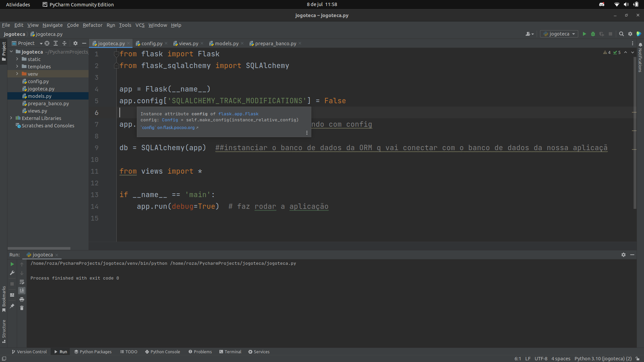The width and height of the screenshot is (644, 362).
Task: Click the Rerun jogoteca icon
Action: 12,264
